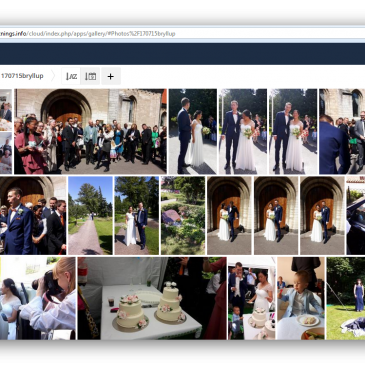The height and width of the screenshot is (365, 365).
Task: Open the couple side-view photo by trees
Action: 193,131
